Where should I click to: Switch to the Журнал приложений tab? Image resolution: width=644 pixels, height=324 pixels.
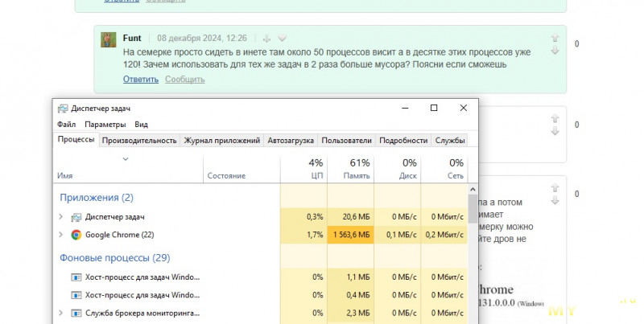pyautogui.click(x=222, y=140)
